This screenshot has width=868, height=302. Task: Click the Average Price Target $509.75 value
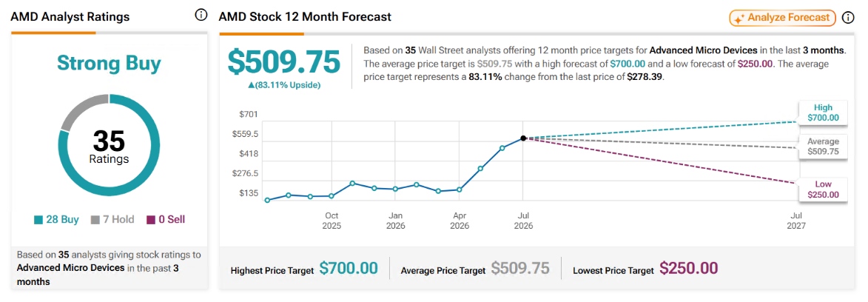(x=520, y=269)
